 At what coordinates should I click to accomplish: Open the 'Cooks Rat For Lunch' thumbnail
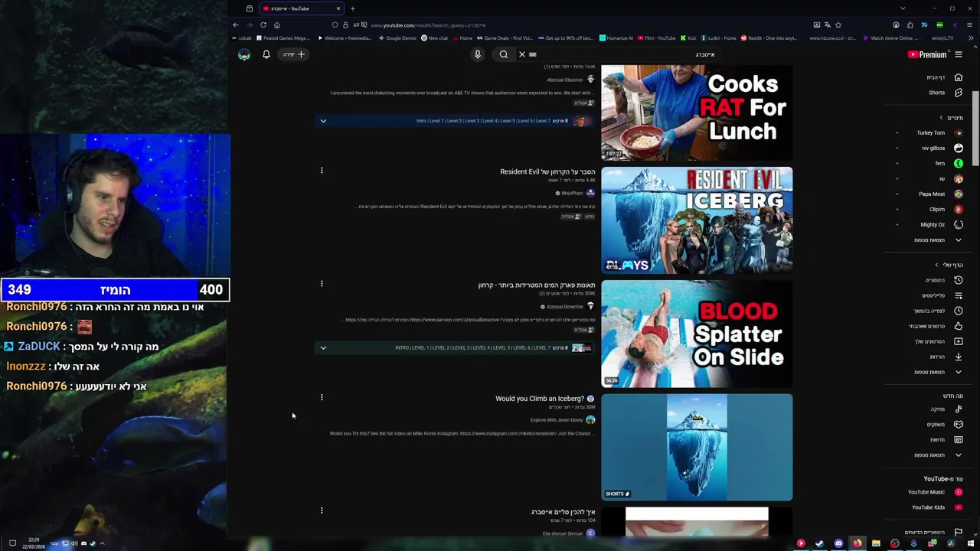[x=697, y=112]
